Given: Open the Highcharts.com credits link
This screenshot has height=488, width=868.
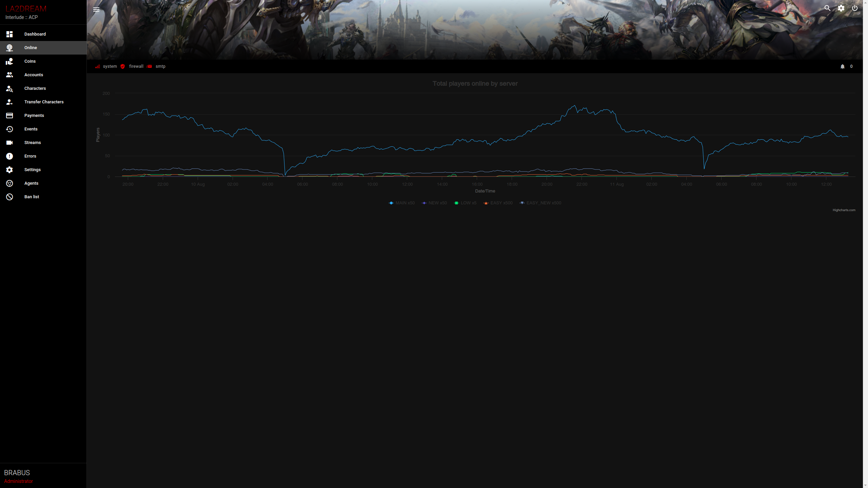Looking at the screenshot, I should (844, 210).
